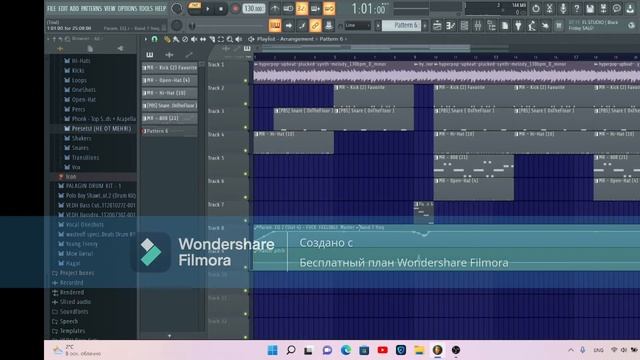Click the chat bubble icon in top toolbar
The image size is (640, 360).
[x=617, y=9]
